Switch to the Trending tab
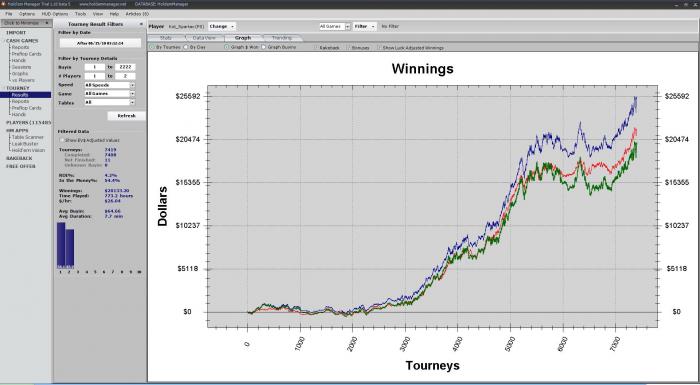The image size is (700, 385). [x=282, y=38]
